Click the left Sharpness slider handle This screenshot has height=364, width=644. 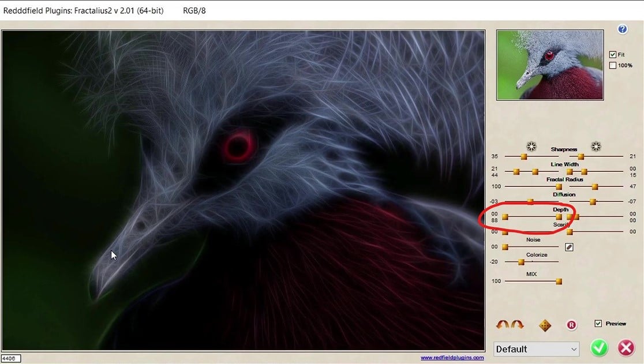coord(523,157)
